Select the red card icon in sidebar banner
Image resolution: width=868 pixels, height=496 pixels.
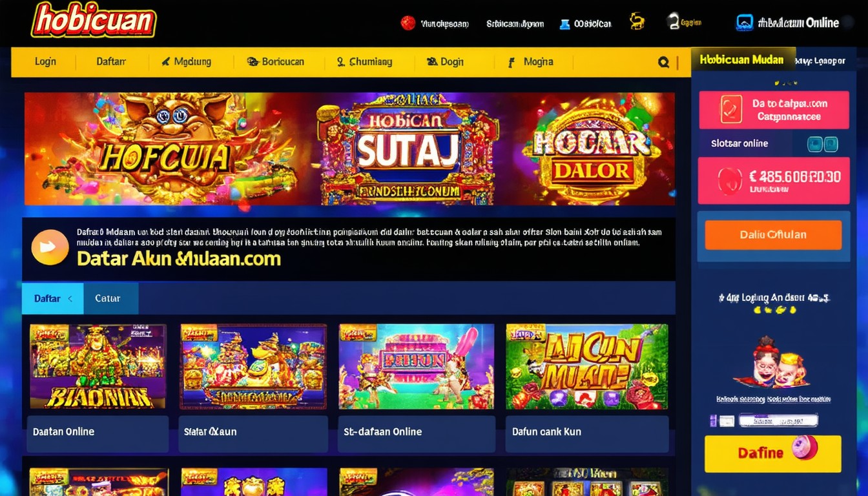732,109
